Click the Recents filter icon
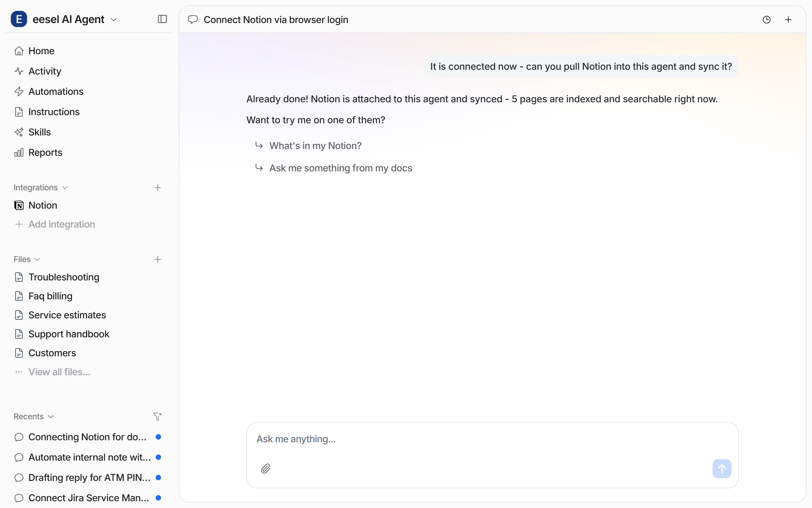812x508 pixels. pyautogui.click(x=158, y=417)
